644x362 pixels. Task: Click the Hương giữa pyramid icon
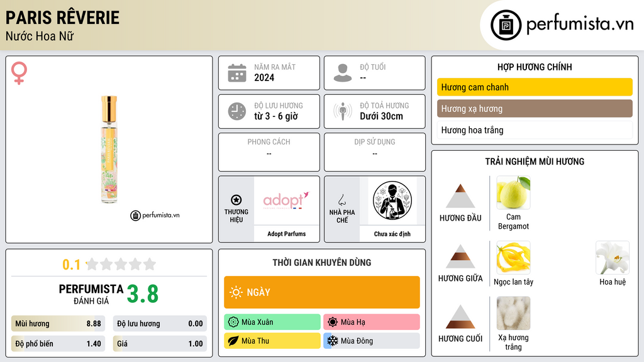pos(460,256)
